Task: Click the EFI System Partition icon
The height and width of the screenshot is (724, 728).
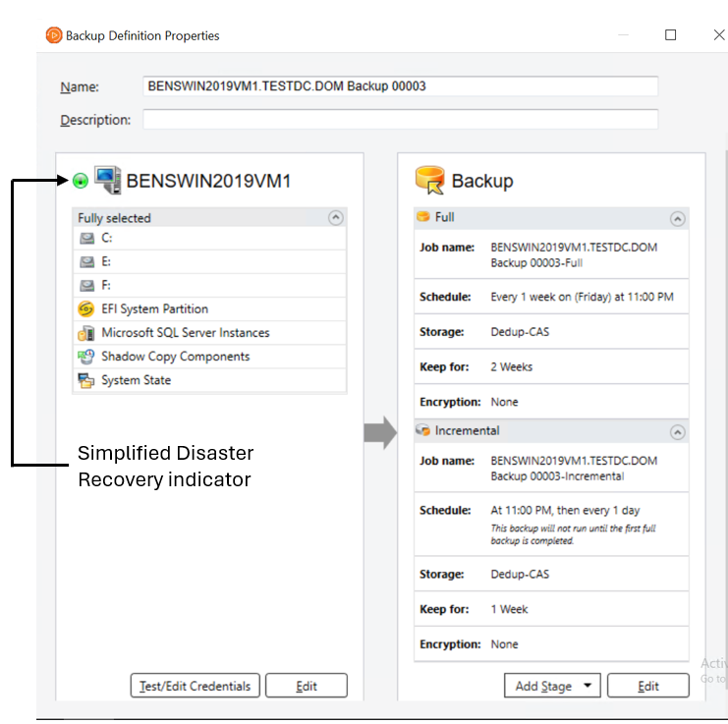Action: pyautogui.click(x=86, y=309)
